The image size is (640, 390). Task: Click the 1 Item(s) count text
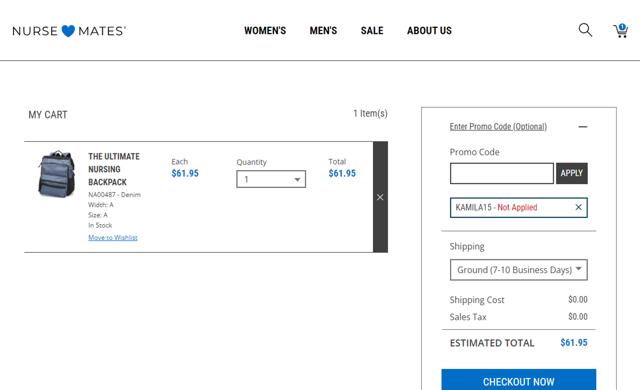click(x=370, y=113)
